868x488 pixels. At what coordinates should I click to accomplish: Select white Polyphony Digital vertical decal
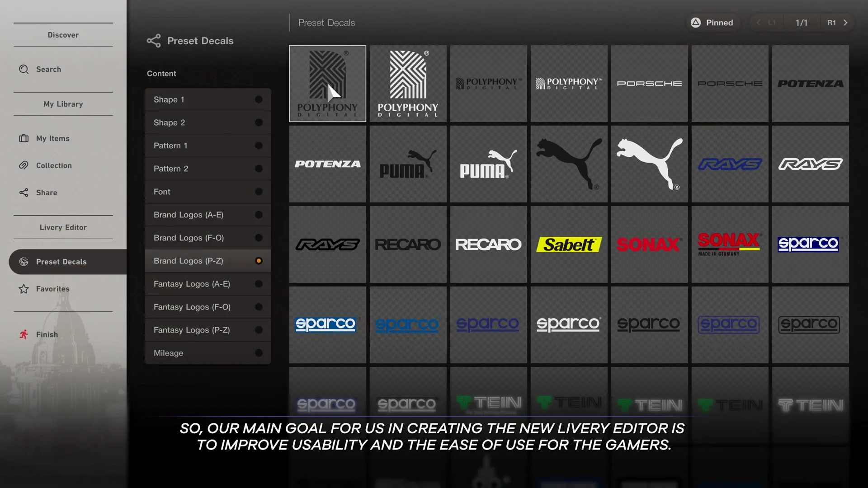pyautogui.click(x=408, y=84)
